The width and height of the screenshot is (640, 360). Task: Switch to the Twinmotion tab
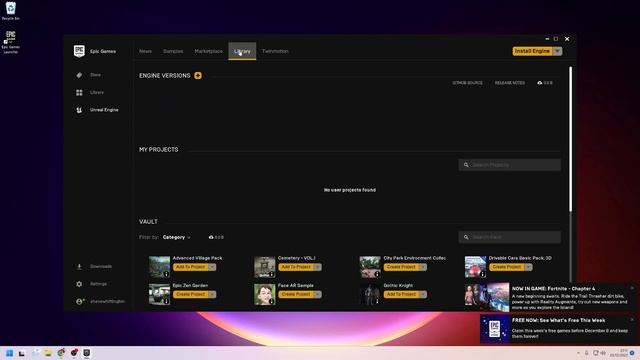click(275, 51)
